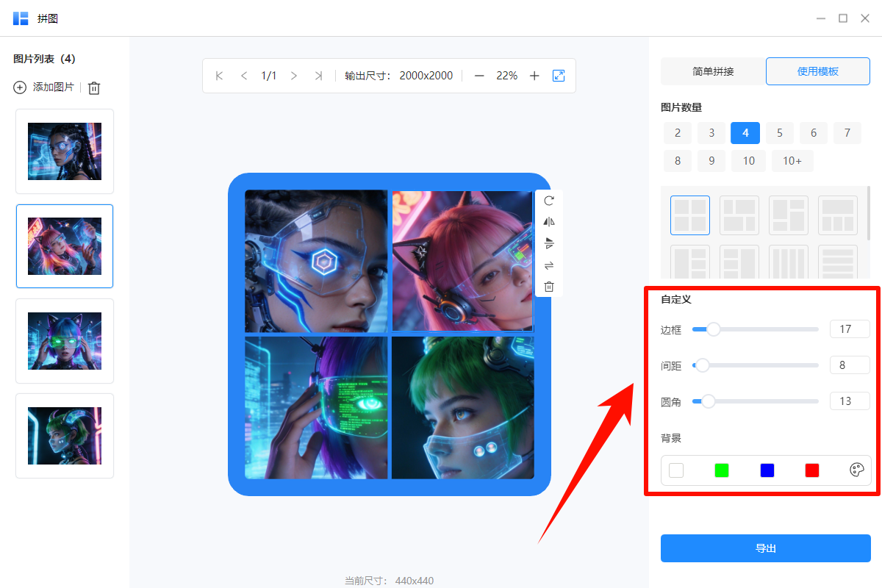Flip the selected collage image vertically
Image resolution: width=882 pixels, height=588 pixels.
coord(548,243)
